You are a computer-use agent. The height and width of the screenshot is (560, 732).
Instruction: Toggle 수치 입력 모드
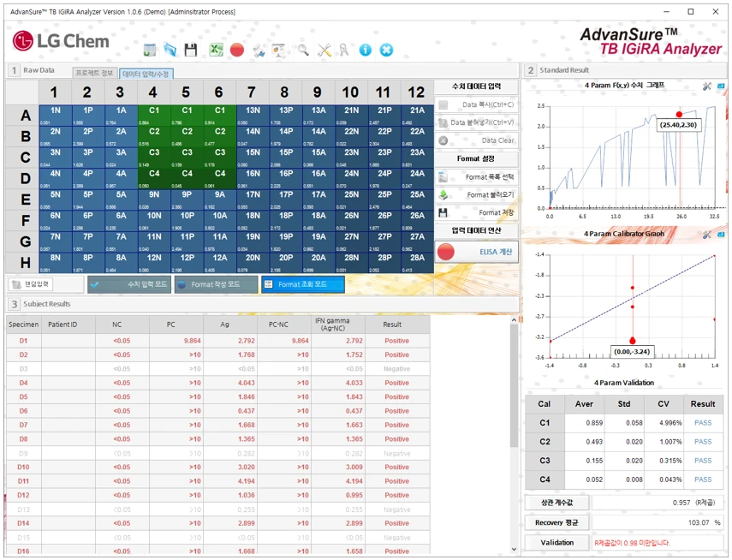pos(129,284)
